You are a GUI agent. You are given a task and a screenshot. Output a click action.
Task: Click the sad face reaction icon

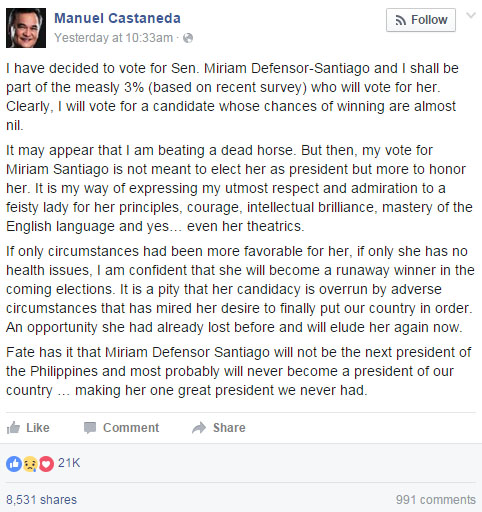coord(30,464)
